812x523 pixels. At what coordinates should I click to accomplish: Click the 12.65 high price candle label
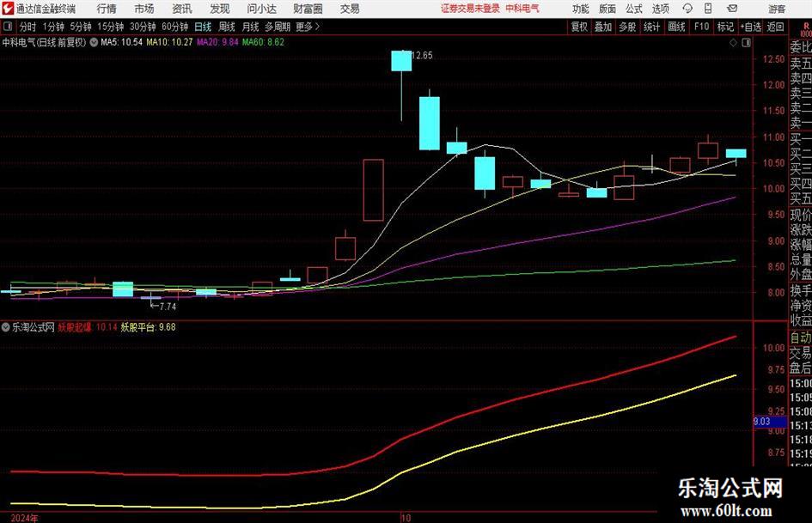pyautogui.click(x=423, y=55)
